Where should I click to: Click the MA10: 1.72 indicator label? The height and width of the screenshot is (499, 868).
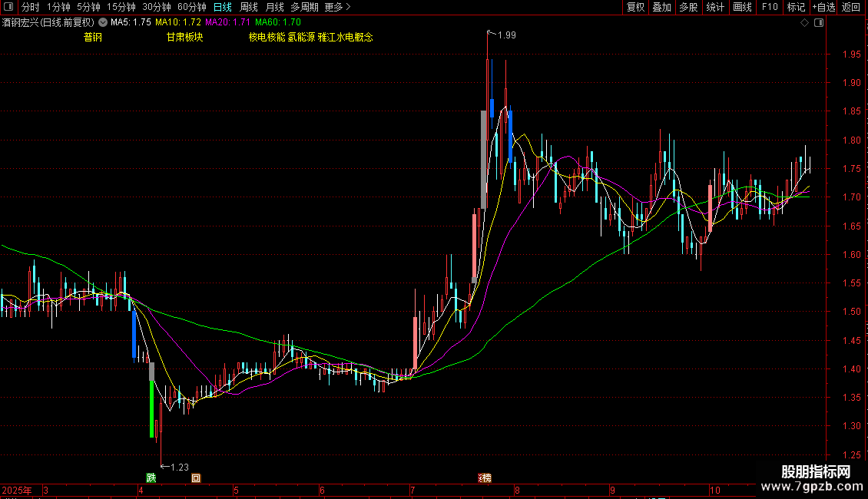click(177, 23)
